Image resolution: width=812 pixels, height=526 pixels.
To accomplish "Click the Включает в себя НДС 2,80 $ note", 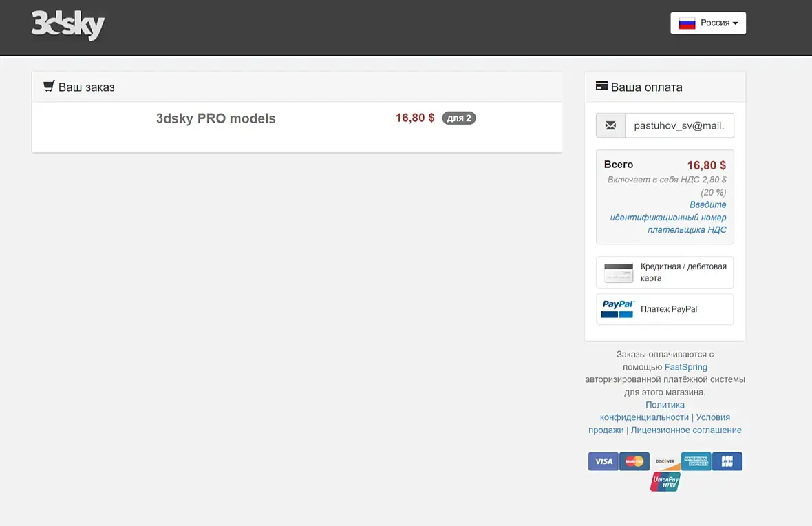I will [x=667, y=185].
